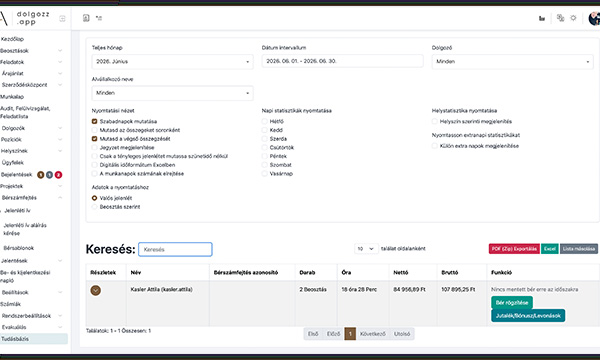Enable Külön extra napok megjelenítése

(435, 146)
